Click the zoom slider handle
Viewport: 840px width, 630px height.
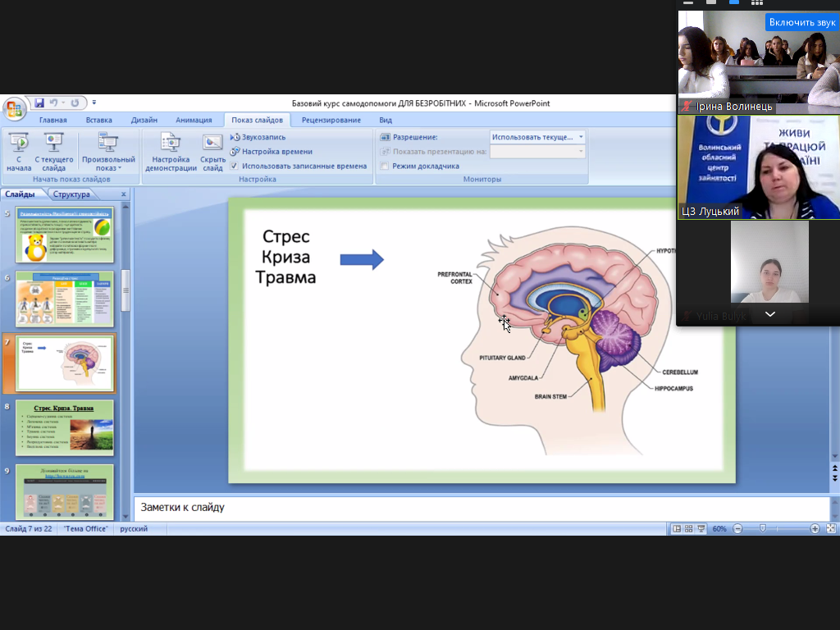tap(763, 529)
